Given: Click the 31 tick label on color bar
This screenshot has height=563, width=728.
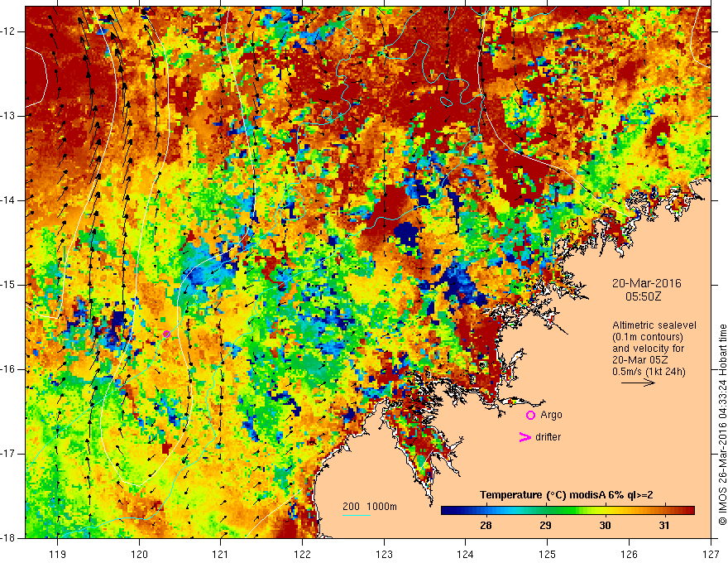Looking at the screenshot, I should coord(664,526).
